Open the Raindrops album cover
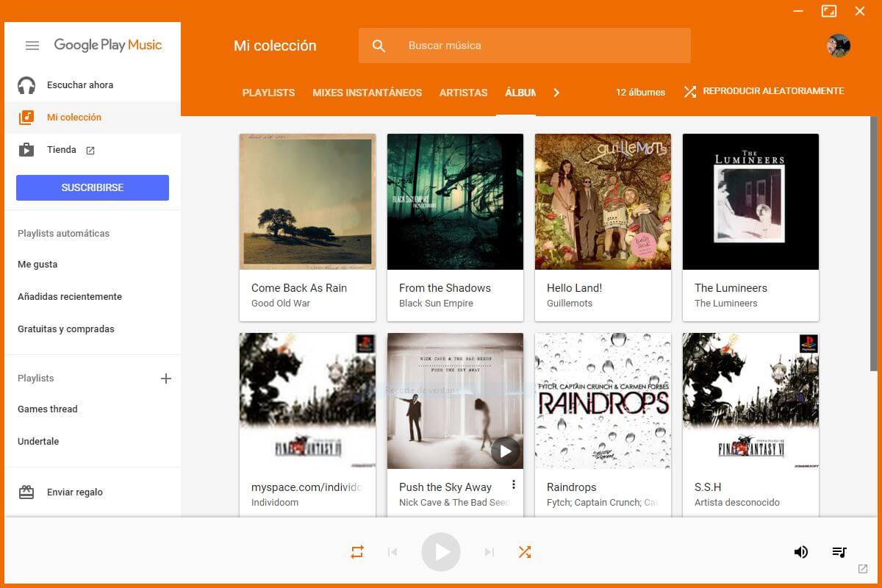Screen dimensions: 882x588 click(x=603, y=401)
